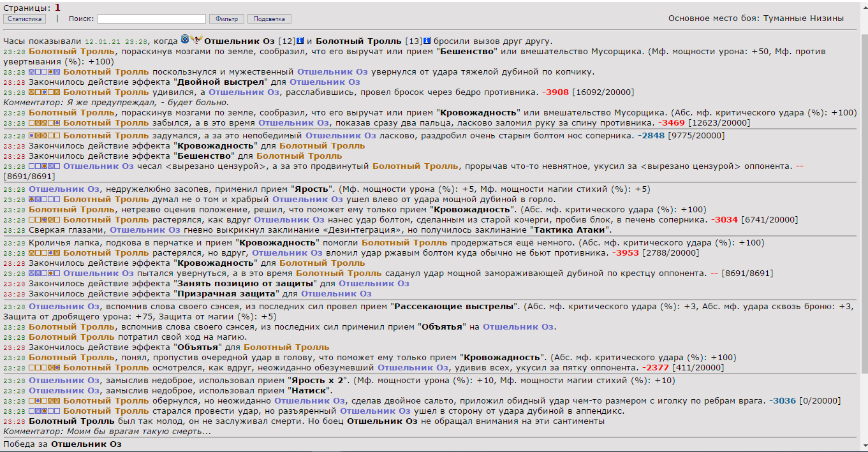
Task: Click hit-zone icon on the -3469 damage row
Action: pyautogui.click(x=45, y=123)
